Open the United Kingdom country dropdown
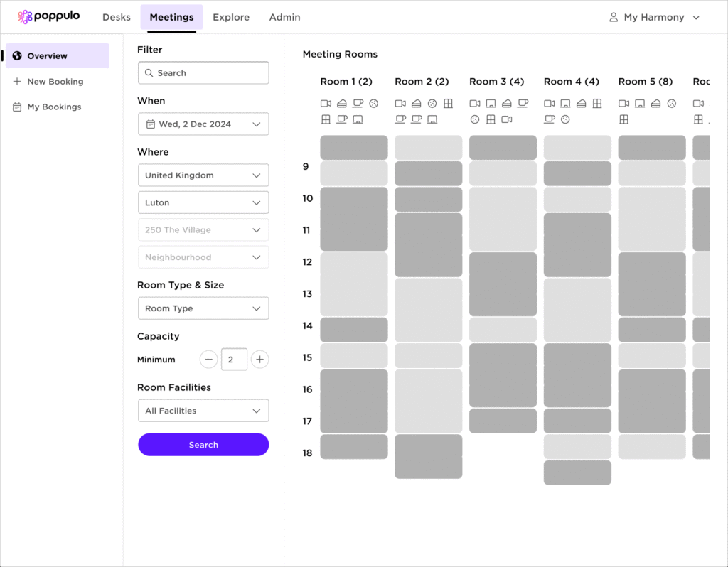Viewport: 728px width, 567px height. pyautogui.click(x=203, y=175)
